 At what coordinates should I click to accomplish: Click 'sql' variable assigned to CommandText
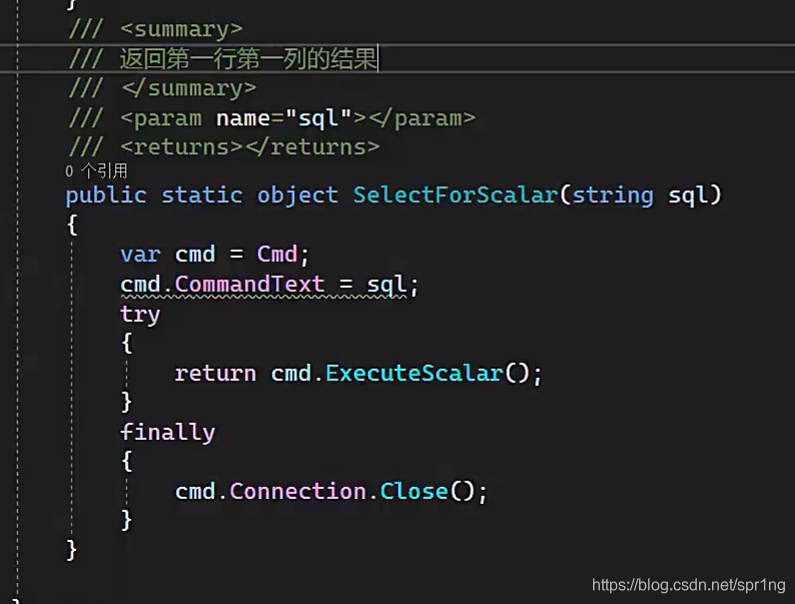click(x=386, y=285)
